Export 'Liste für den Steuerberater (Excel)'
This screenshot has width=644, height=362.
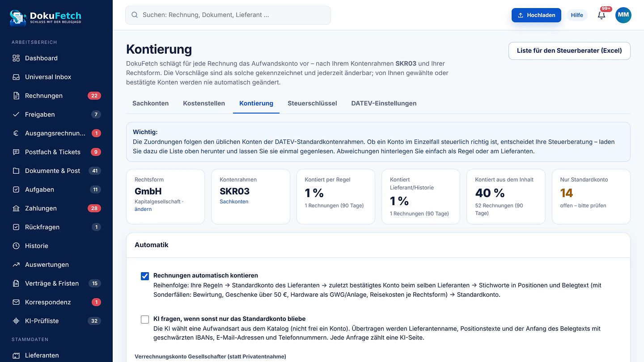(569, 51)
